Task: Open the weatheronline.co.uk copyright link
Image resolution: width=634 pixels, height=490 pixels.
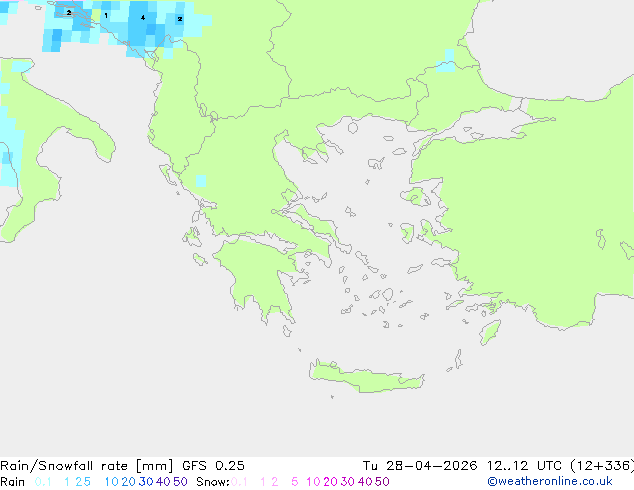Action: pyautogui.click(x=550, y=482)
